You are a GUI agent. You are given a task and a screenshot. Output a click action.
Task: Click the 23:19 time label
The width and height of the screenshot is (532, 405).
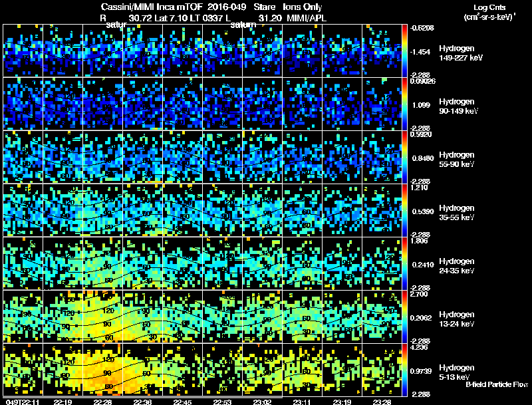click(x=342, y=402)
